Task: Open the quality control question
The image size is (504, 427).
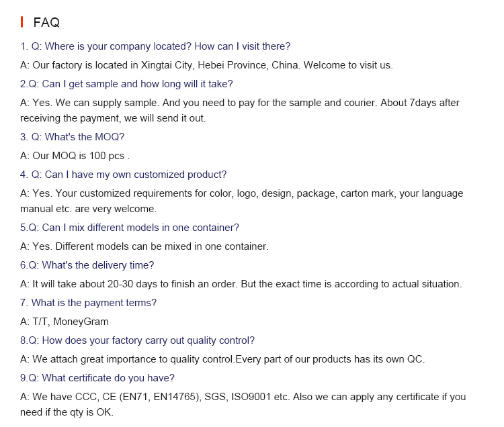Action: (137, 340)
